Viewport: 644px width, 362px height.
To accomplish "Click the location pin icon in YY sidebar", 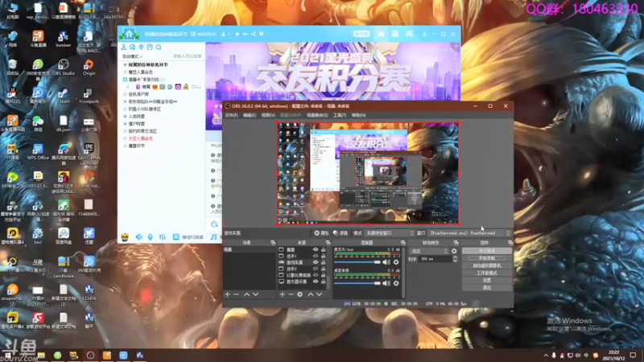I will coord(142,47).
